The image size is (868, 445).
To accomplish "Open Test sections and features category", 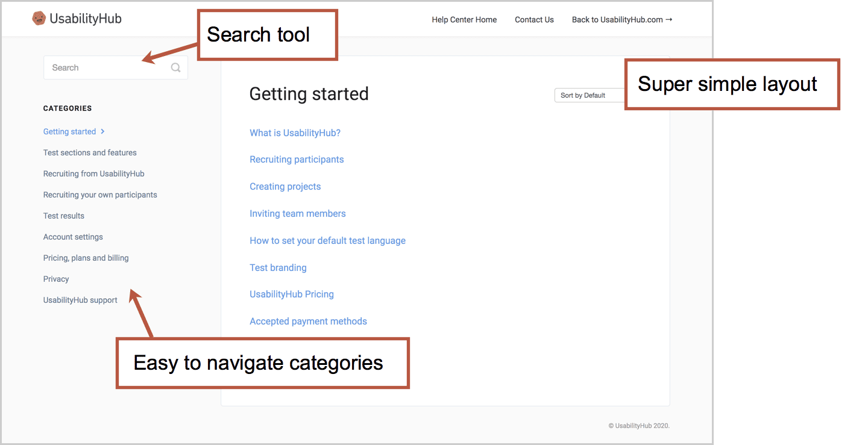I will click(90, 152).
